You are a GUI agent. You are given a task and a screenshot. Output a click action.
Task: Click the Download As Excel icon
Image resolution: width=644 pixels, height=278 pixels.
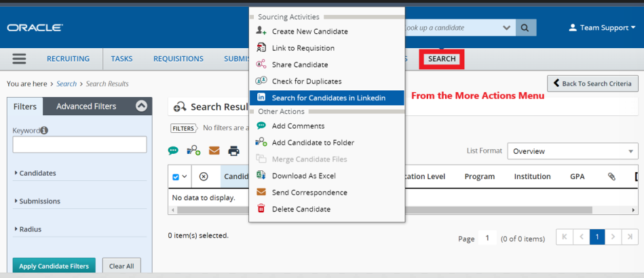[x=261, y=176]
